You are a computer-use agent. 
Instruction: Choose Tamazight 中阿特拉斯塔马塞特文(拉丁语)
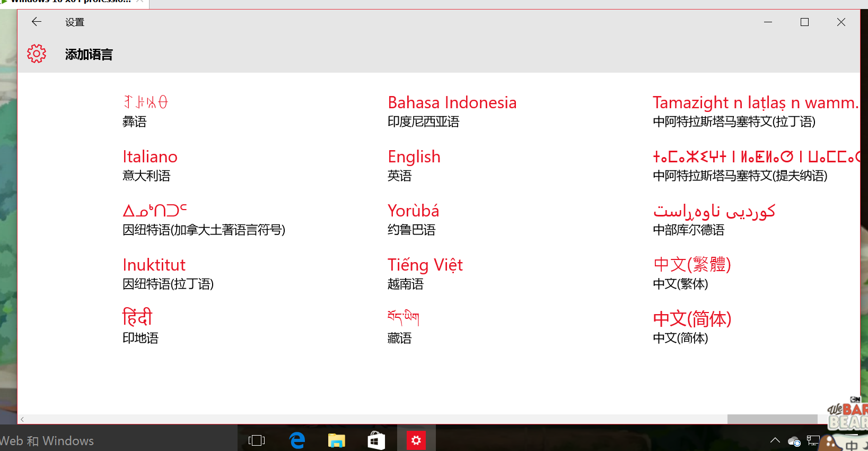pyautogui.click(x=756, y=111)
